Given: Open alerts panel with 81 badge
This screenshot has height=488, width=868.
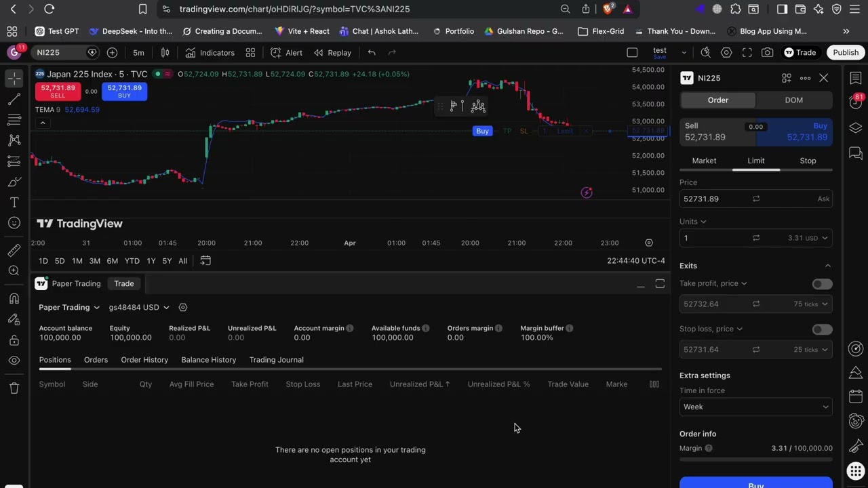Looking at the screenshot, I should point(856,102).
